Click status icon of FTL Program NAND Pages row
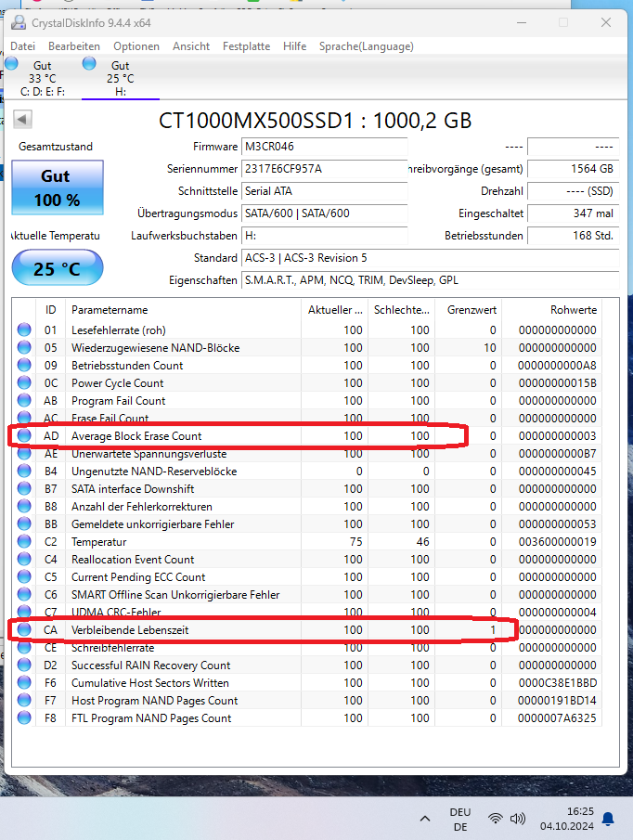Viewport: 633px width, 840px height. [24, 717]
